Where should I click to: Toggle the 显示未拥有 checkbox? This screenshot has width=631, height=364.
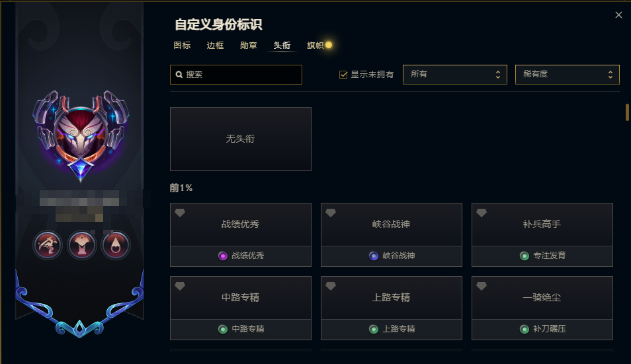pos(343,75)
